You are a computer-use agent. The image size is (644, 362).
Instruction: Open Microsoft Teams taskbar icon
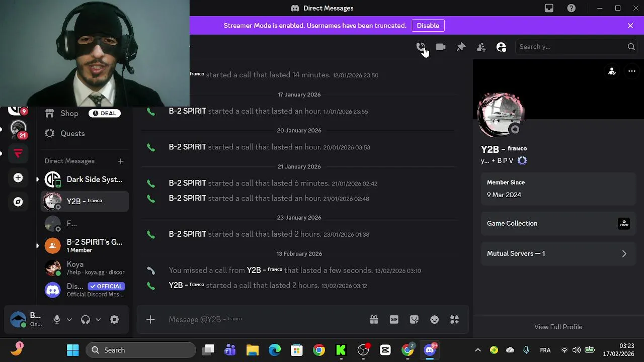click(x=230, y=350)
